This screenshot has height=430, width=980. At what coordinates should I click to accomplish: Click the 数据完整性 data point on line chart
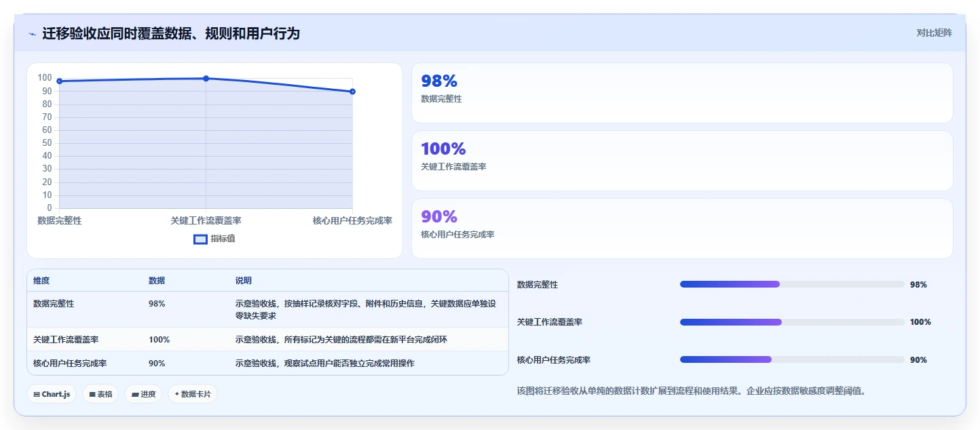point(60,81)
